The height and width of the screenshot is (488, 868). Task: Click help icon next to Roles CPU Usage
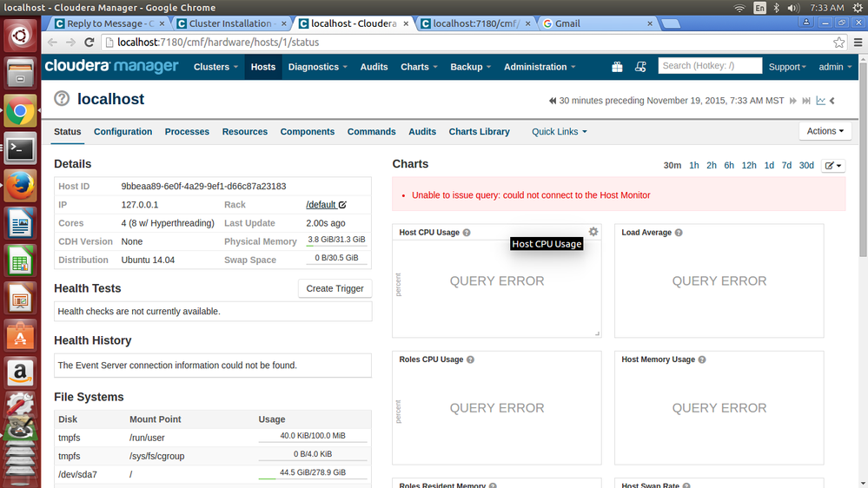tap(471, 359)
